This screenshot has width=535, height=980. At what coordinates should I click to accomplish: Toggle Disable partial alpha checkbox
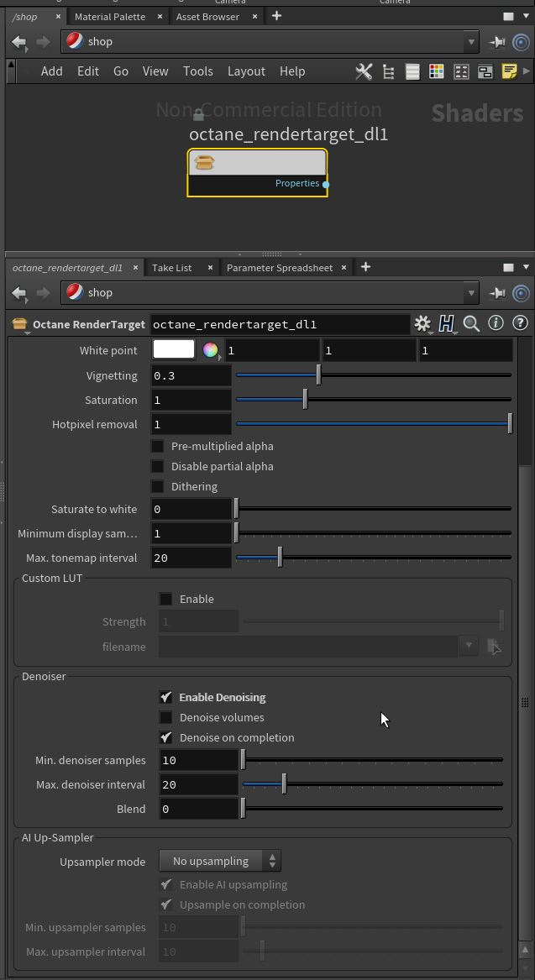tap(158, 466)
